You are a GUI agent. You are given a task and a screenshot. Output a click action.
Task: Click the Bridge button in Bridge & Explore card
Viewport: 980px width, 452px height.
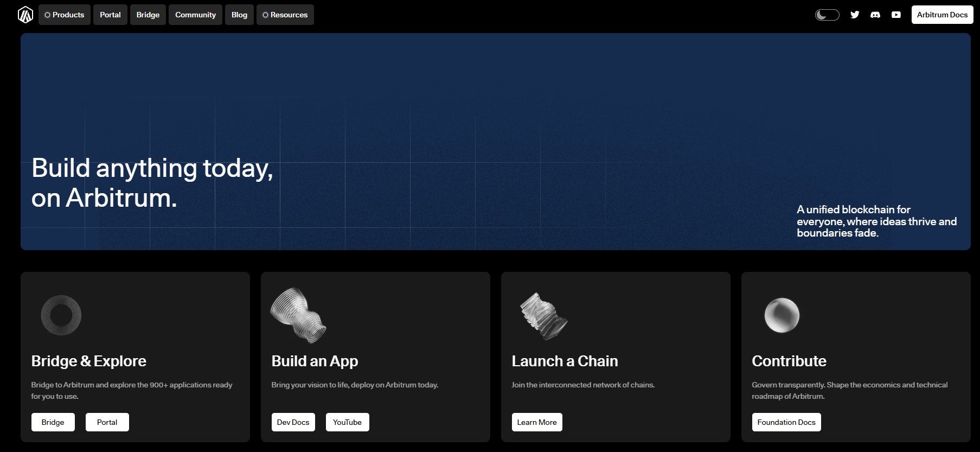pyautogui.click(x=53, y=422)
